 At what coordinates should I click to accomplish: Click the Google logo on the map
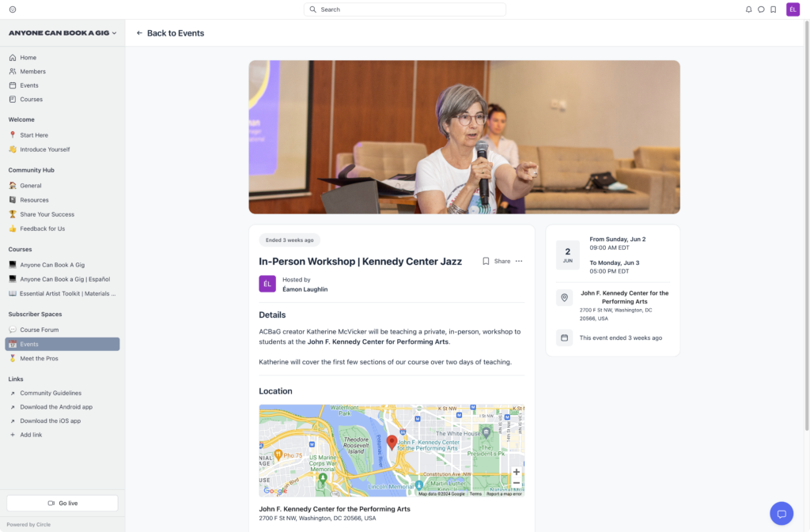click(275, 491)
